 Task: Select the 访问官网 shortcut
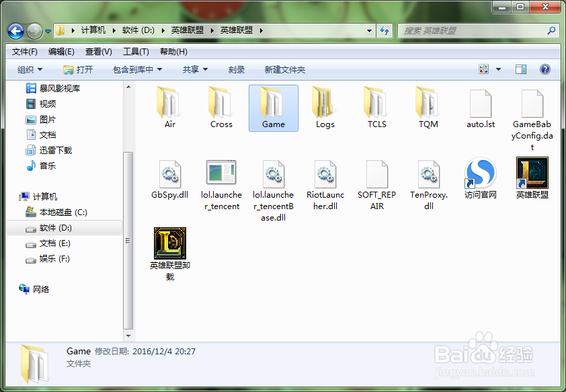(481, 179)
